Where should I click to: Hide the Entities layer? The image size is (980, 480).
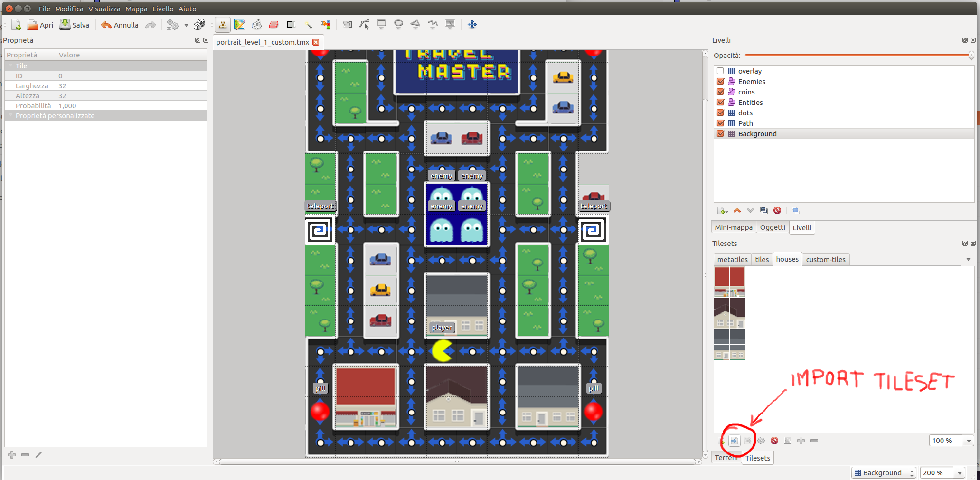tap(720, 102)
